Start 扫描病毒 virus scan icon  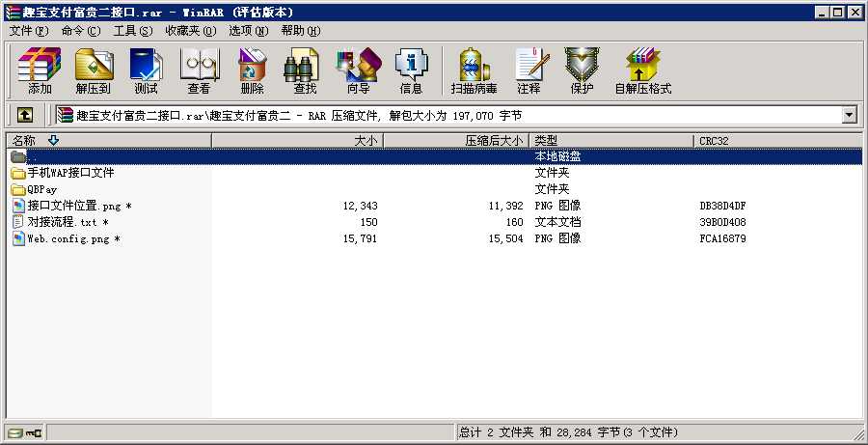[474, 70]
